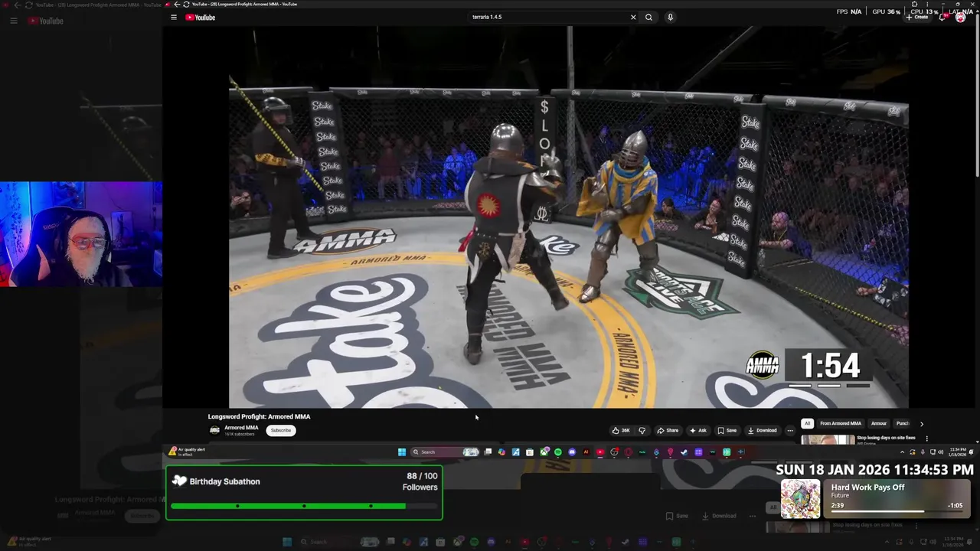Select the 'Punch' chip
The height and width of the screenshot is (551, 980).
click(x=903, y=423)
